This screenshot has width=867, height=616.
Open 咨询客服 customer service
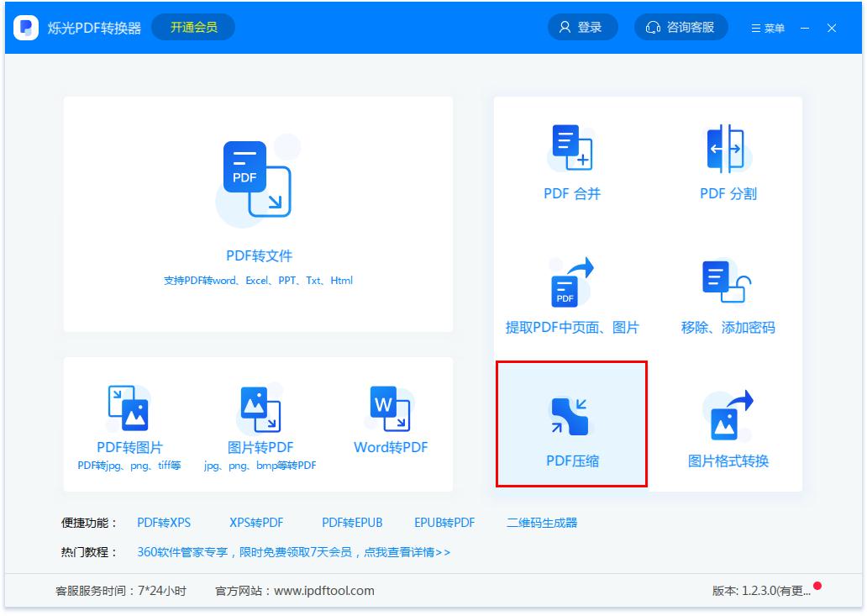point(680,28)
